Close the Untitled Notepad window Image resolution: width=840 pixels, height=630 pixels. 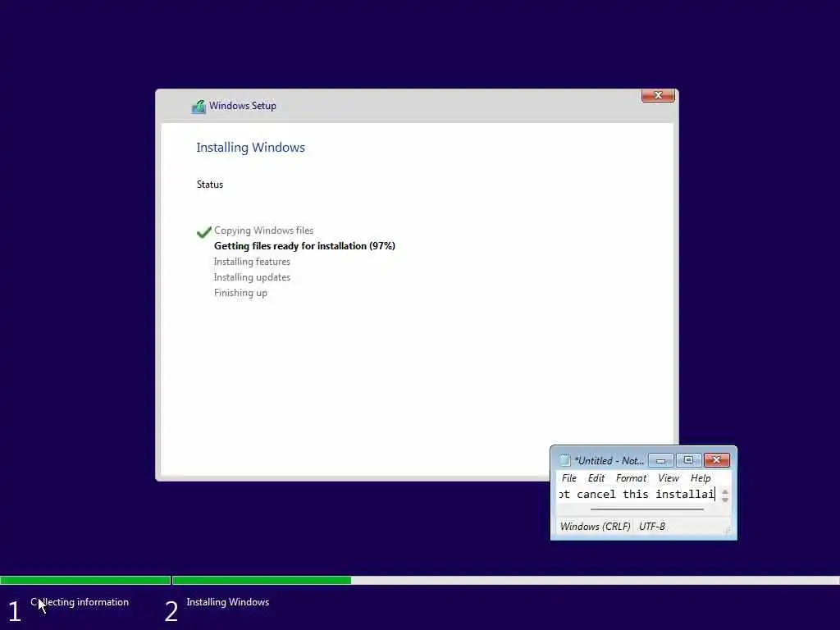tap(717, 460)
